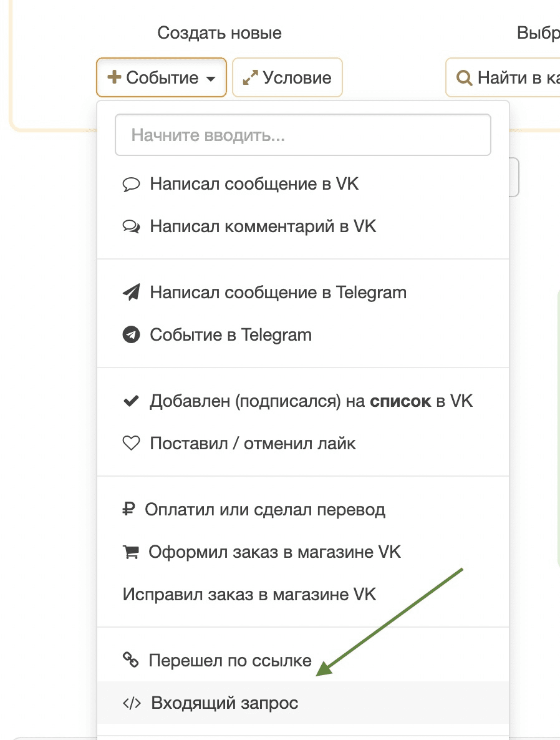560x740 pixels.
Task: Click the Начните вводить search field
Action: click(x=302, y=135)
